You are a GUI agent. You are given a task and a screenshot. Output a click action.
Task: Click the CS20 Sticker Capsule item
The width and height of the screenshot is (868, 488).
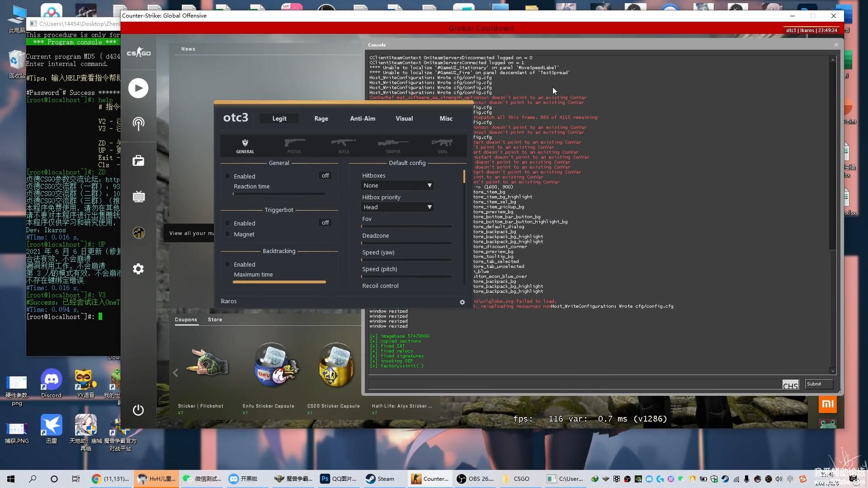coord(336,365)
